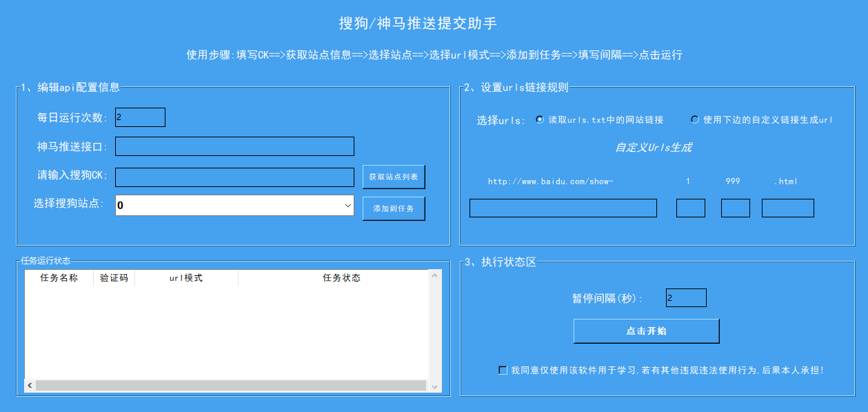The width and height of the screenshot is (868, 412).
Task: Click the start number field under 1
Action: click(x=691, y=208)
